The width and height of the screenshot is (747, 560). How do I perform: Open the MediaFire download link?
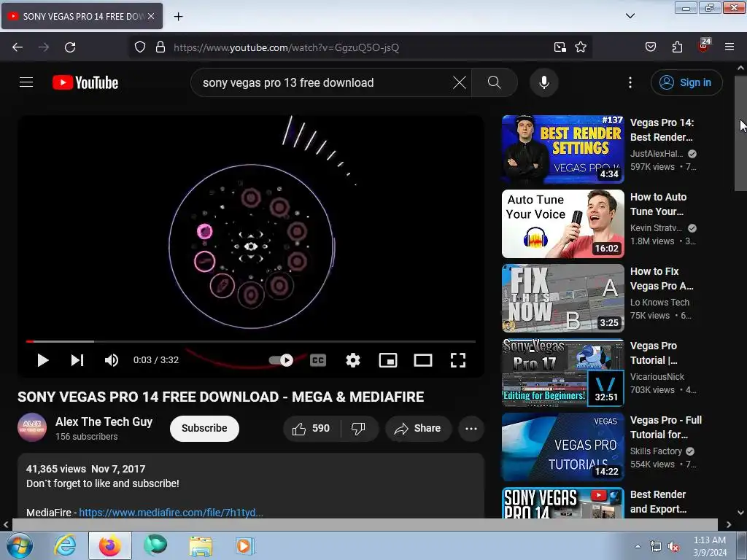[x=171, y=513]
